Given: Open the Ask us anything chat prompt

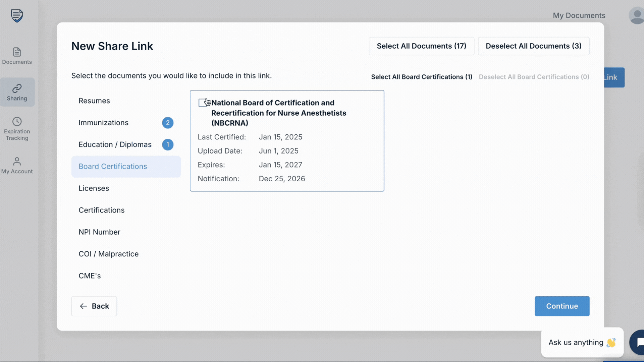Looking at the screenshot, I should point(582,342).
